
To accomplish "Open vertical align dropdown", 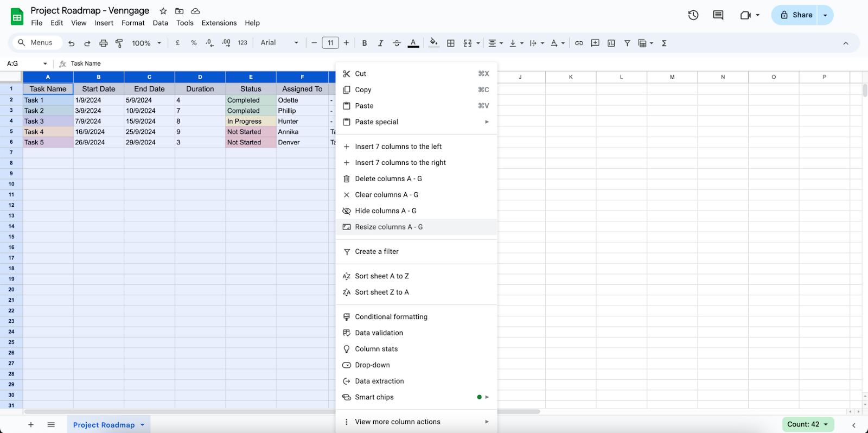I will click(516, 43).
